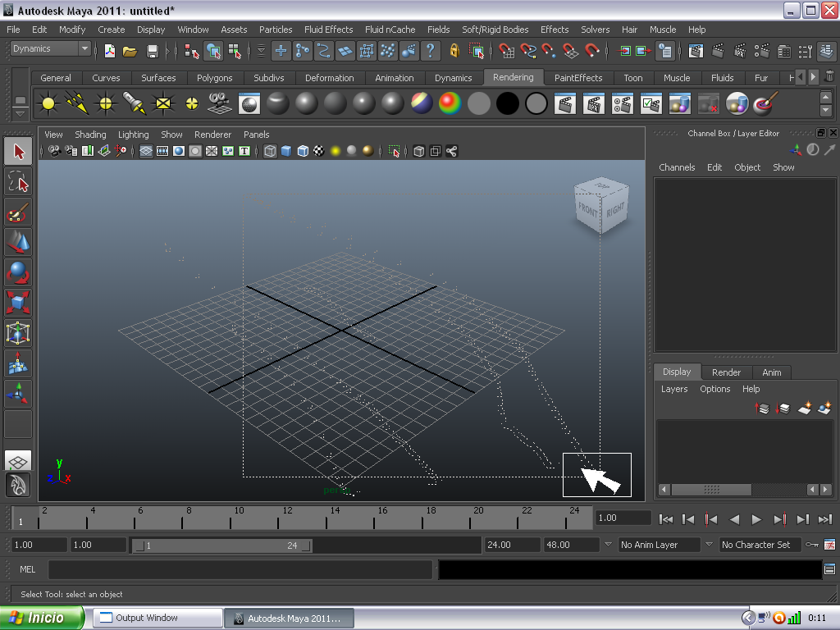The height and width of the screenshot is (630, 840).
Task: Open Layers menu in Layer Editor
Action: pyautogui.click(x=674, y=389)
